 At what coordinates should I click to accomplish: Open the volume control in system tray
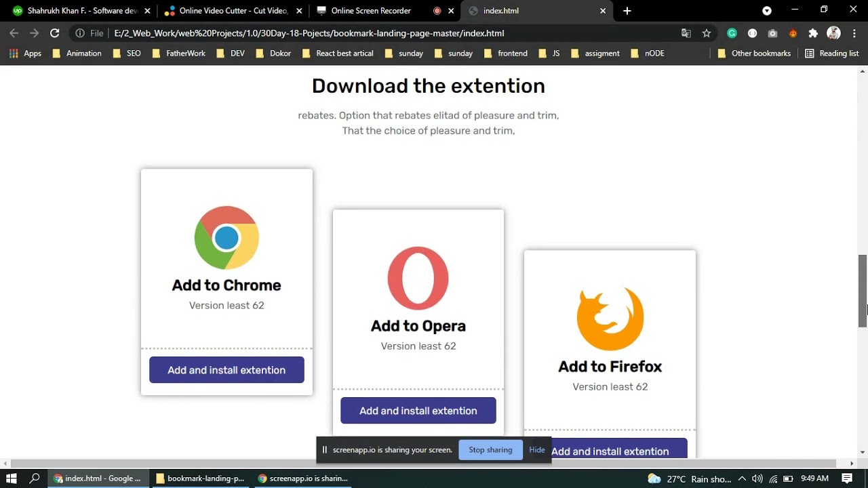(x=757, y=479)
